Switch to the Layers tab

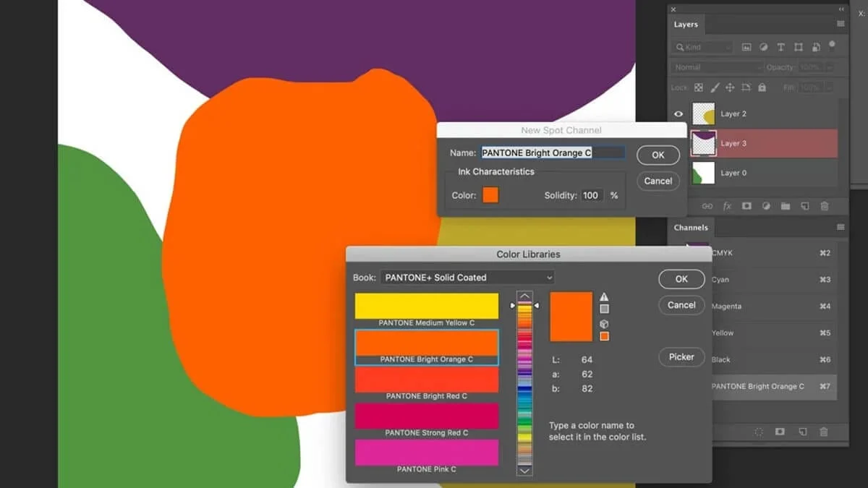click(686, 24)
